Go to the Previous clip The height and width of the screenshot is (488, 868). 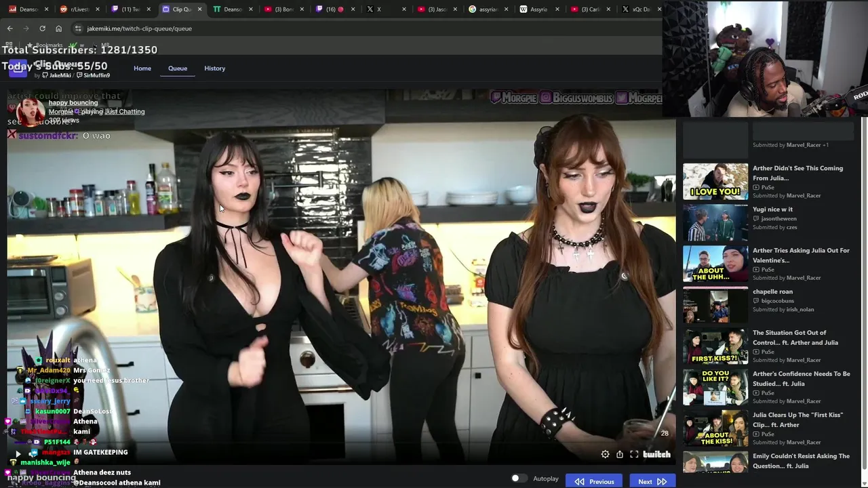pyautogui.click(x=594, y=481)
